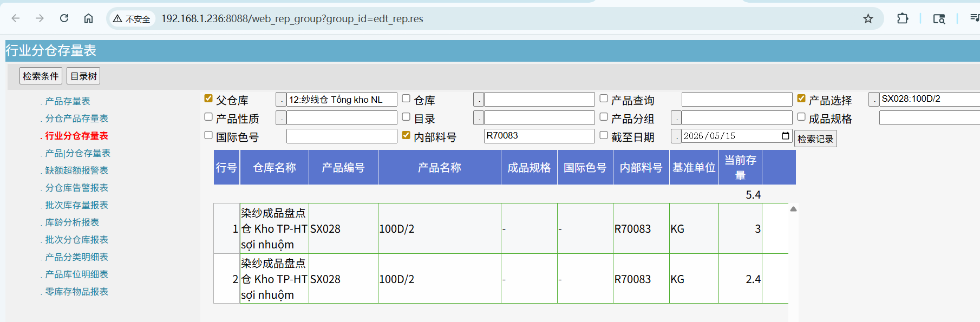
Task: Click the 父仓库 input field
Action: pyautogui.click(x=342, y=100)
